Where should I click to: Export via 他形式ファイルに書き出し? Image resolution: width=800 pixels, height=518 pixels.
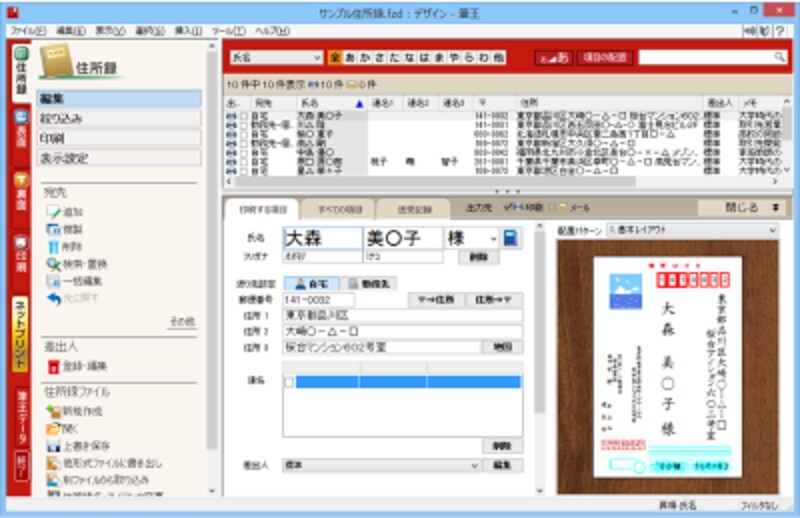pyautogui.click(x=104, y=463)
